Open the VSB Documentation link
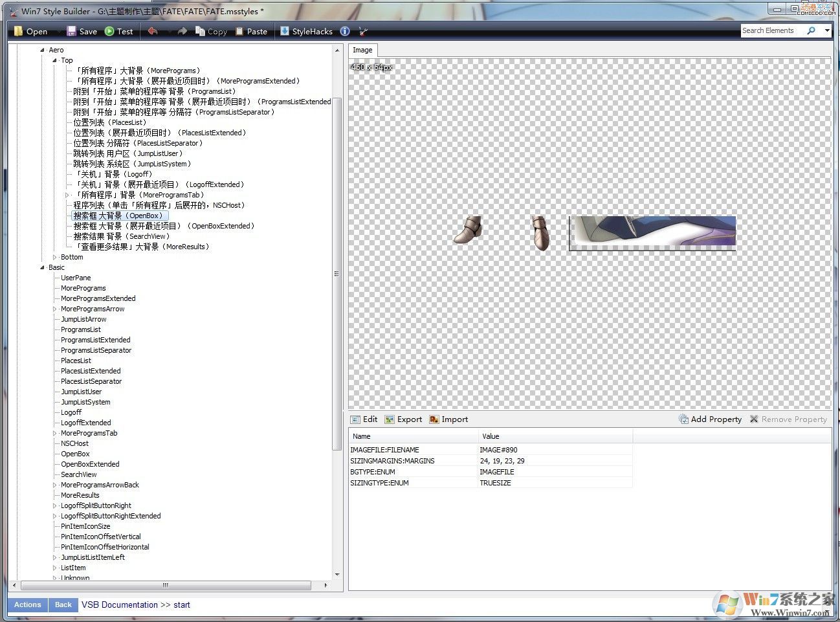This screenshot has width=840, height=622. (x=120, y=605)
